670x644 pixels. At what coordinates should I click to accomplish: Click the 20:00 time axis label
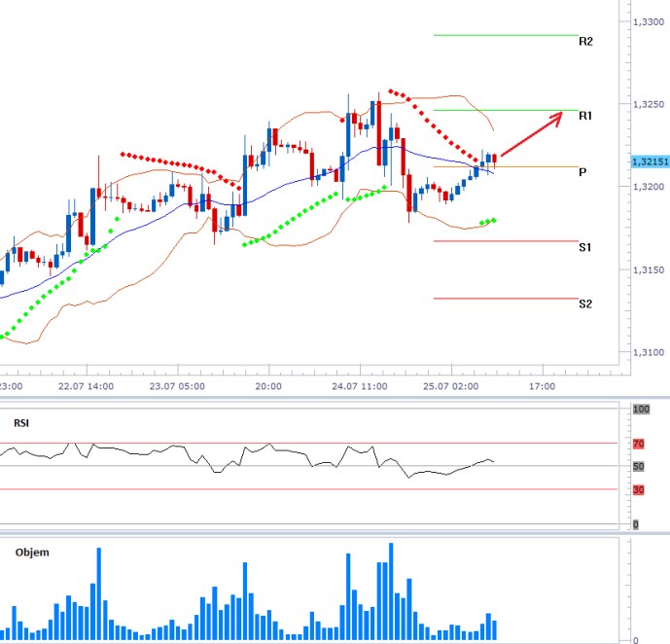point(268,386)
